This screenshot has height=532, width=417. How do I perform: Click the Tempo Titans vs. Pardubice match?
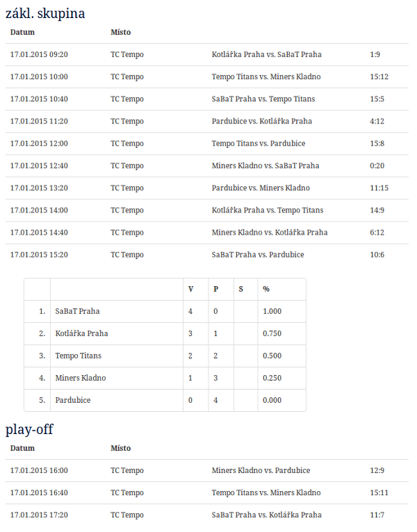(x=258, y=143)
